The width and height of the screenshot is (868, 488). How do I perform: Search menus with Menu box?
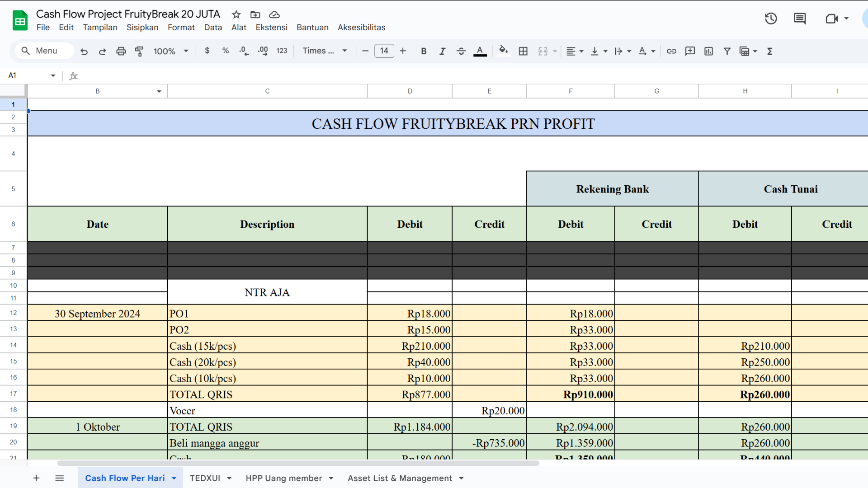[44, 51]
